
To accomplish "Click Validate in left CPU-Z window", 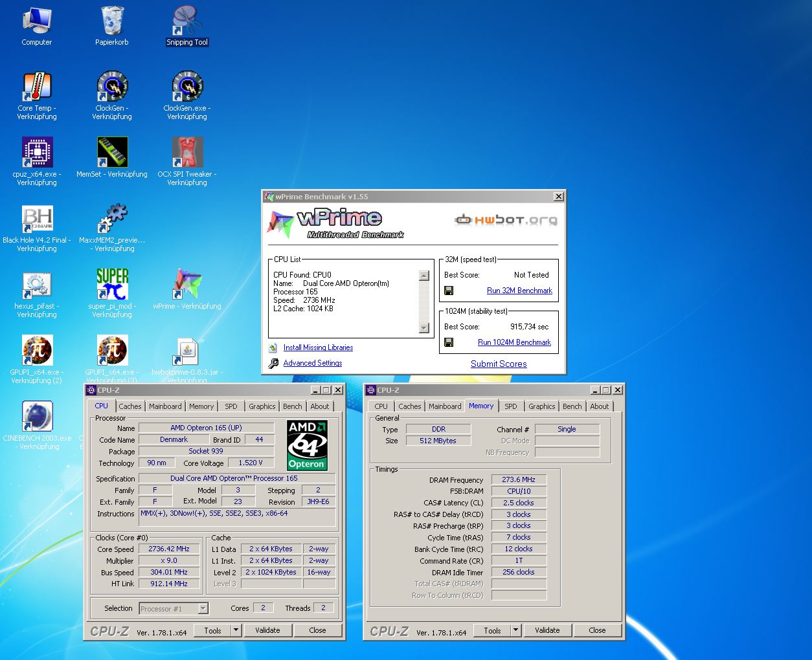I will (x=268, y=630).
